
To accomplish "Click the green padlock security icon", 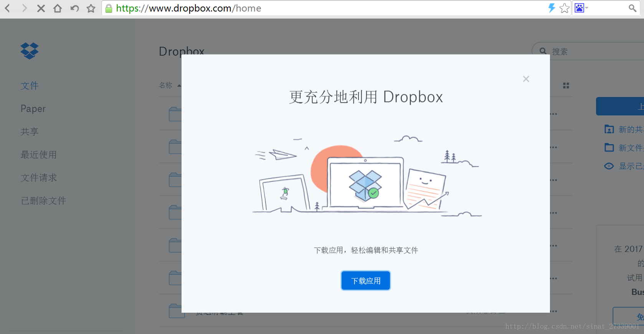I will pyautogui.click(x=109, y=8).
